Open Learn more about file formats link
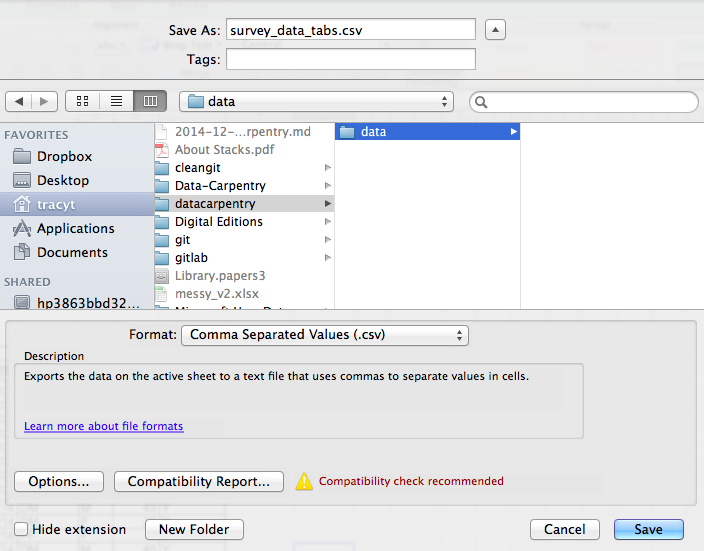Image resolution: width=704 pixels, height=551 pixels. (x=104, y=426)
